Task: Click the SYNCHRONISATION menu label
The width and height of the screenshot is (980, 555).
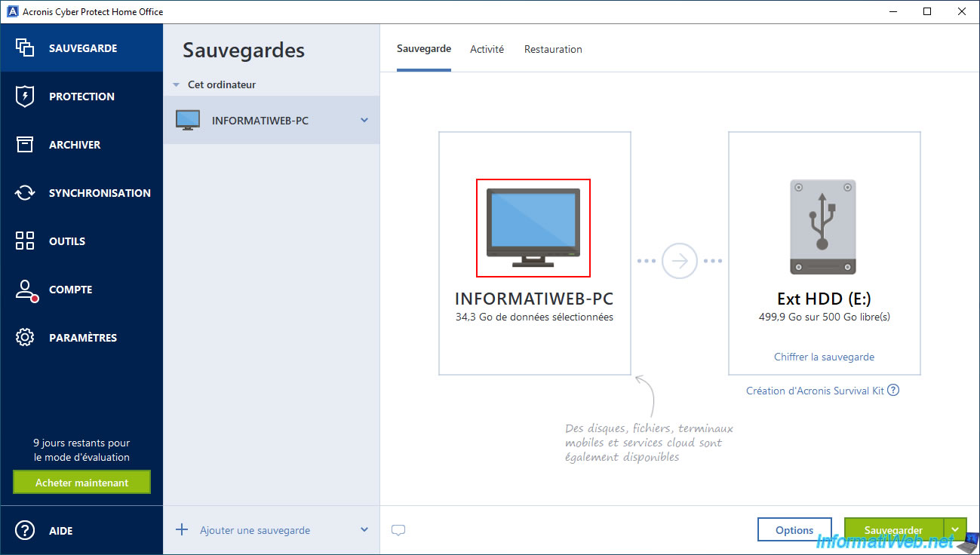Action: point(100,193)
